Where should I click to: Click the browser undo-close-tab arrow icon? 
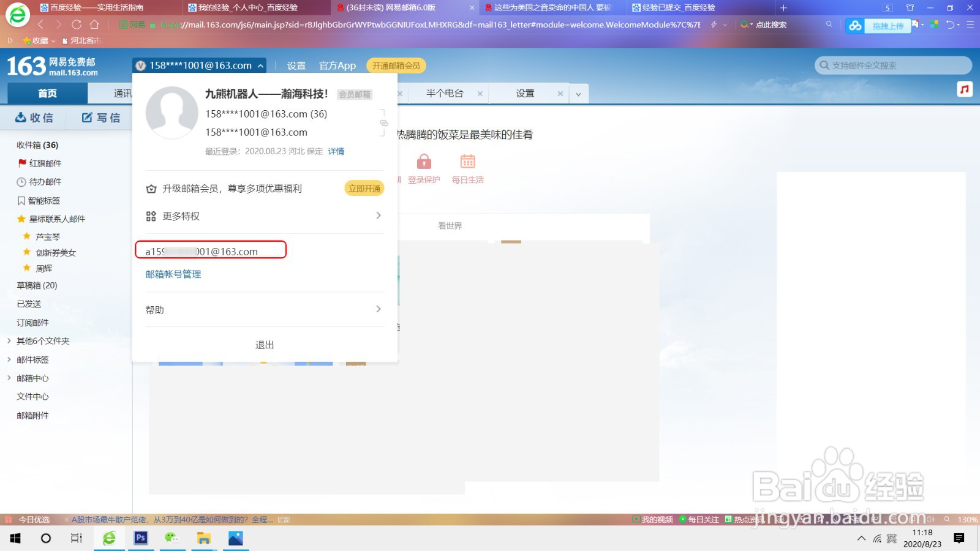click(951, 24)
